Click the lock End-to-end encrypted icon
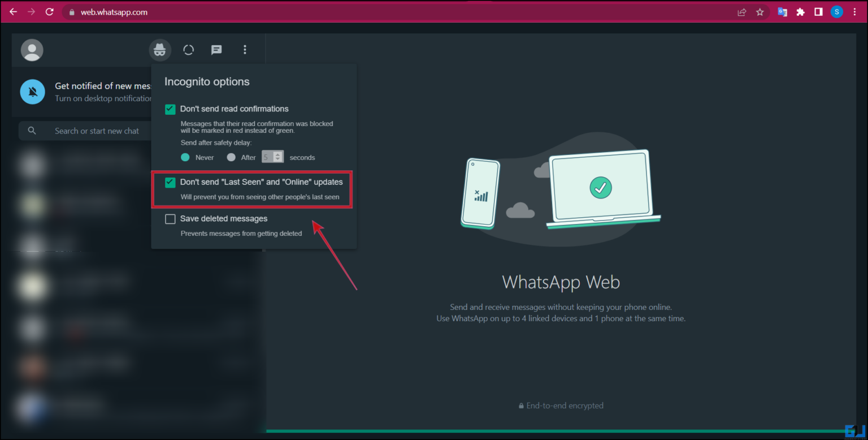 (x=520, y=405)
